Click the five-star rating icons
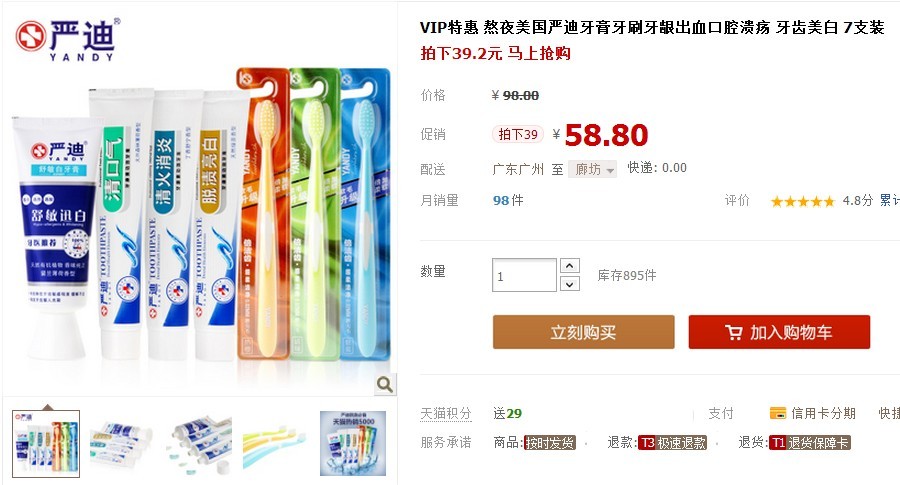 coord(802,201)
